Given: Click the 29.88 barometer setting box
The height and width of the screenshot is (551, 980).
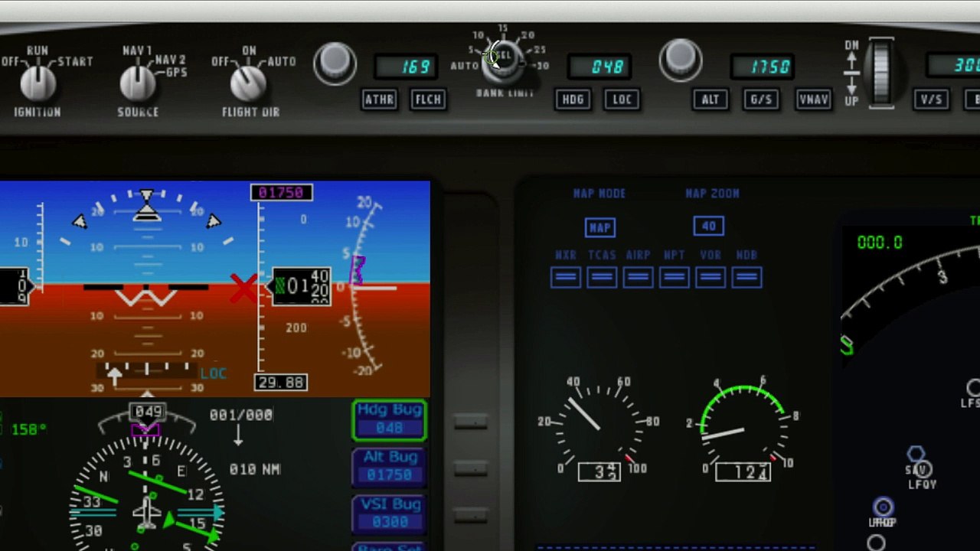Looking at the screenshot, I should pos(280,382).
